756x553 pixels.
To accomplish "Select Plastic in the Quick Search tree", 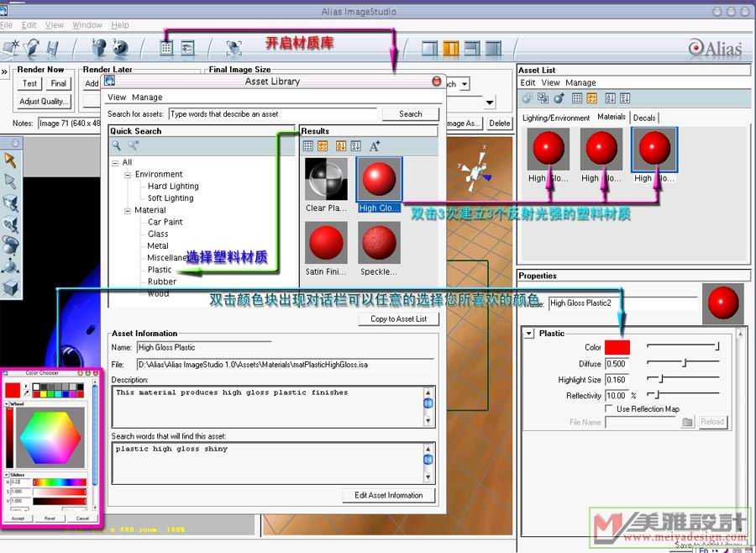I will click(160, 270).
